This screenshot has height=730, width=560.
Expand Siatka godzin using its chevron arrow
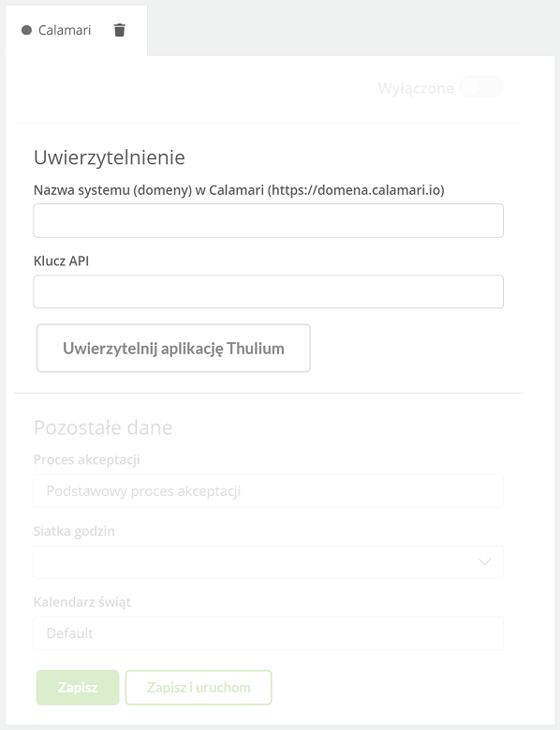(x=485, y=562)
